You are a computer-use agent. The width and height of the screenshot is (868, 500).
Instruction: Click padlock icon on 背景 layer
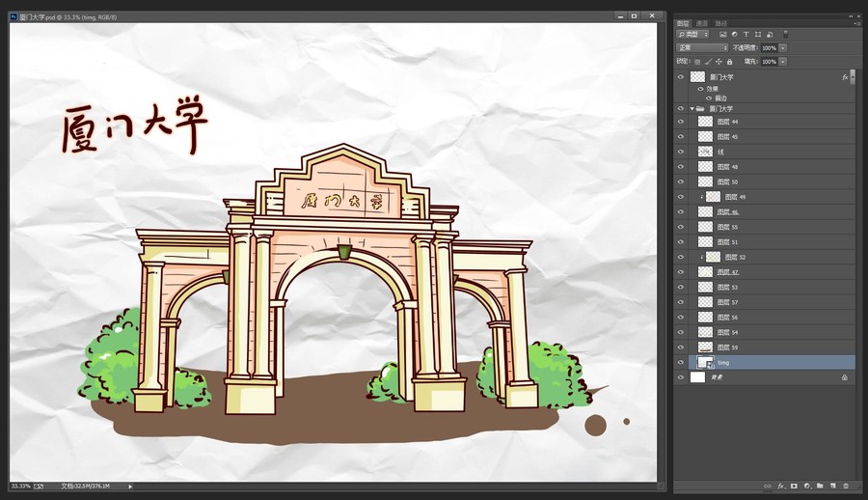click(x=845, y=377)
